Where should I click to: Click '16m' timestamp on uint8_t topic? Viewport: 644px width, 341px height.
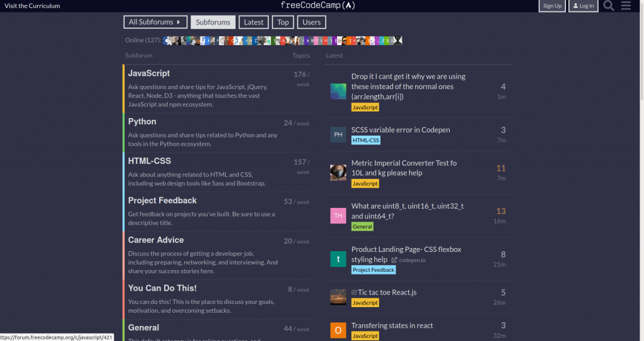pos(499,221)
